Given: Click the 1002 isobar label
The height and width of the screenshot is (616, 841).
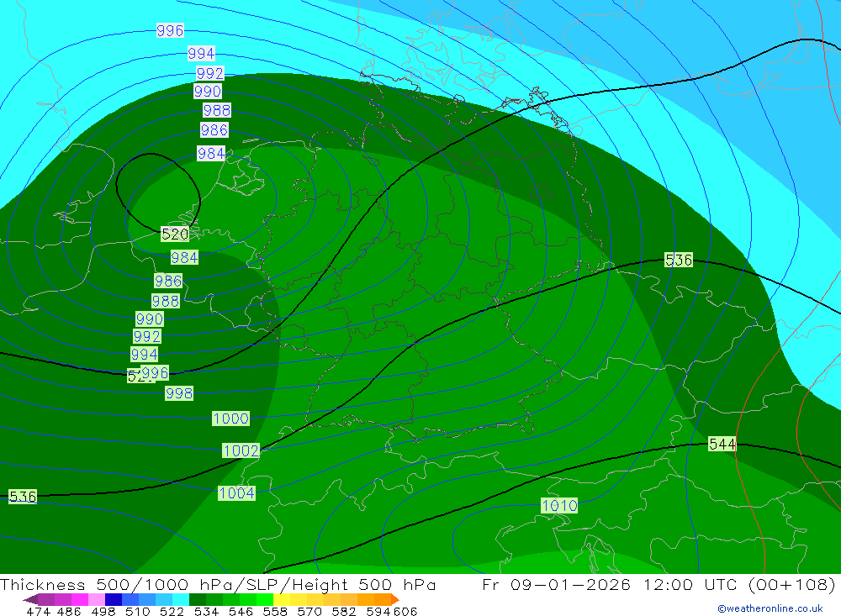Looking at the screenshot, I should pyautogui.click(x=241, y=450).
